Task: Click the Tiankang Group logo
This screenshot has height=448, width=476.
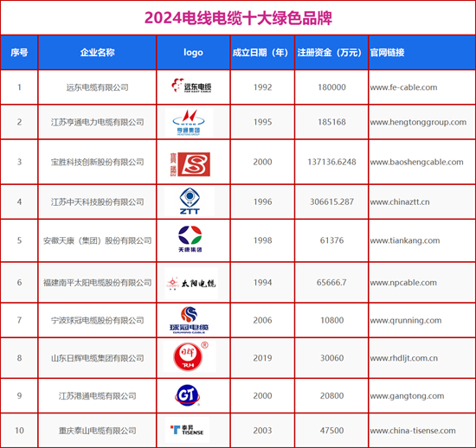Action: click(190, 239)
